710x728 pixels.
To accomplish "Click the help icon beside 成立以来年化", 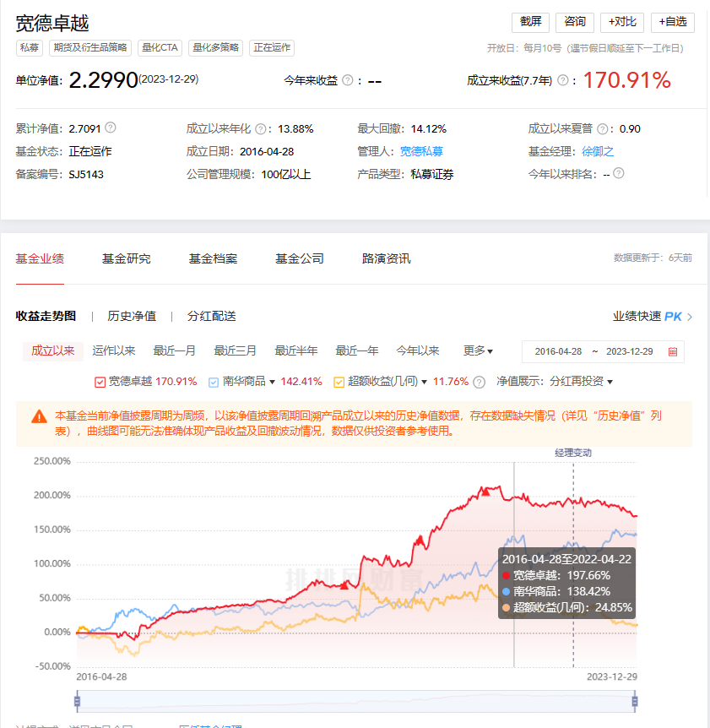I will coord(261,128).
